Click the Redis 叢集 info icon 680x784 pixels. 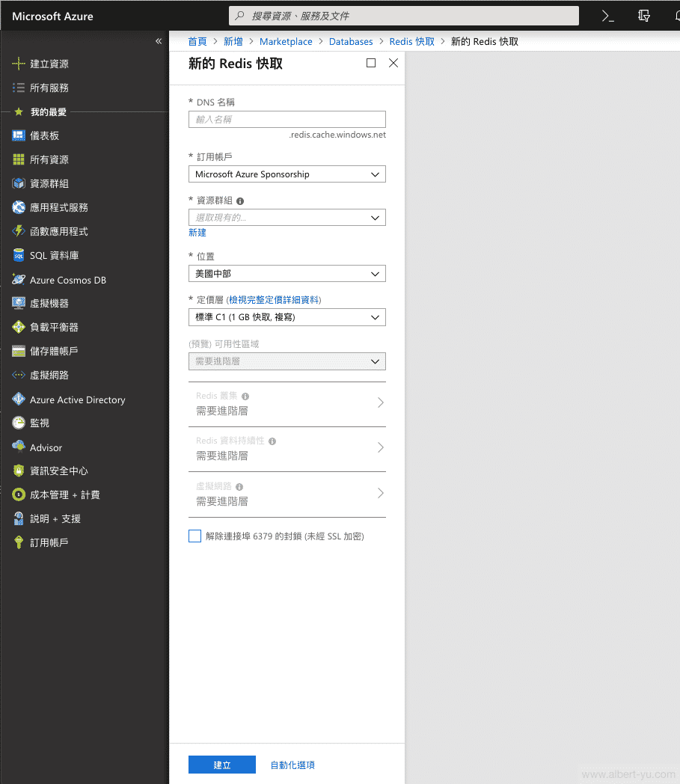pos(245,396)
